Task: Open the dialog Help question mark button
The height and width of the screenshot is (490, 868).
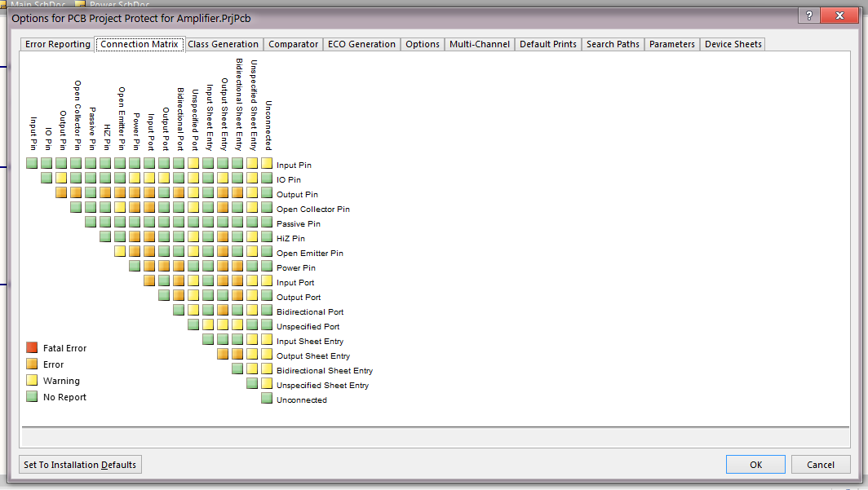Action: click(808, 16)
